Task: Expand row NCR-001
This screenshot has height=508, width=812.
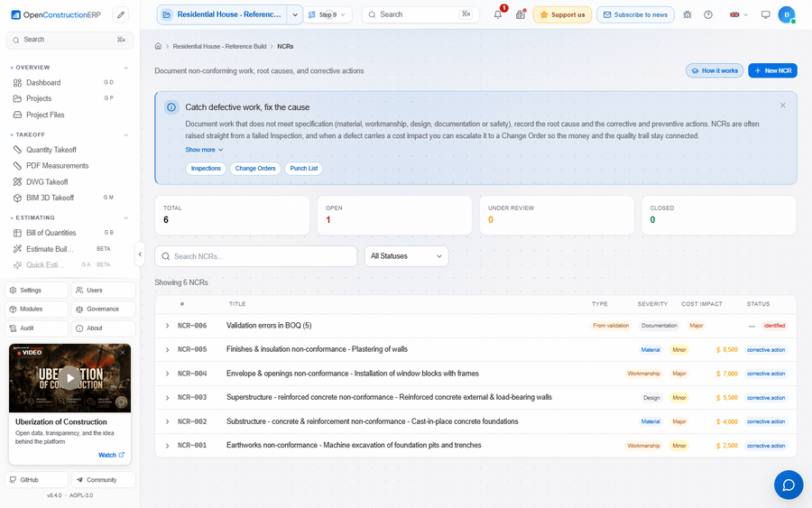Action: pos(167,446)
